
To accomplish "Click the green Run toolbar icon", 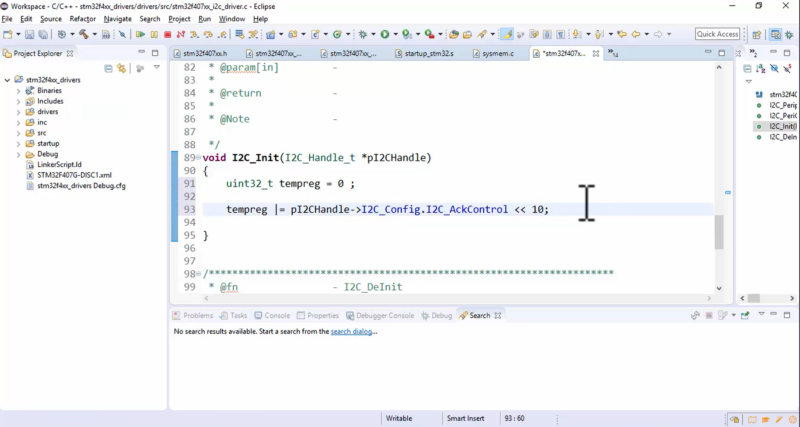I will point(385,34).
